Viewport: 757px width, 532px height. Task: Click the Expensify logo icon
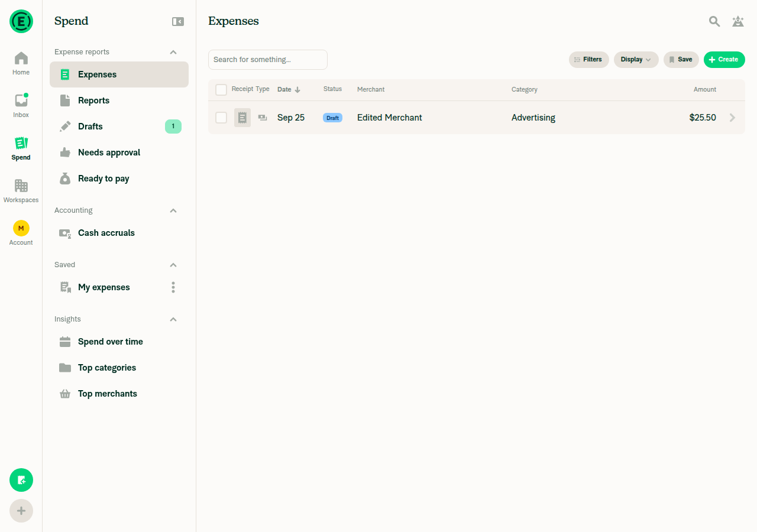tap(21, 21)
